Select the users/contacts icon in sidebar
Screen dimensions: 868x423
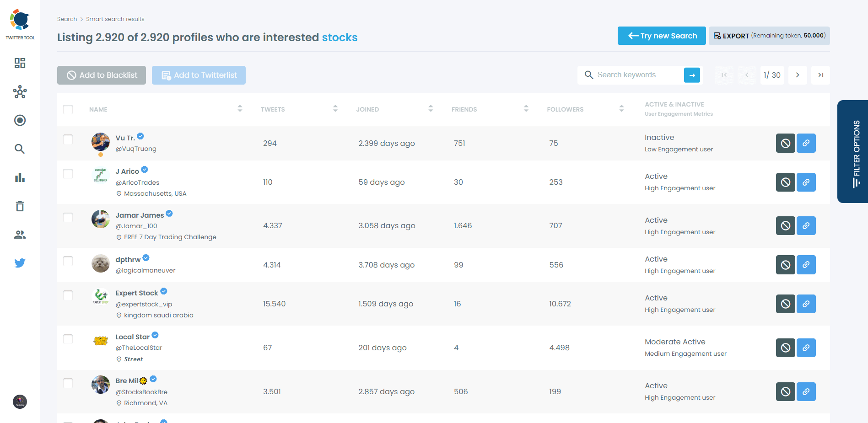click(20, 235)
